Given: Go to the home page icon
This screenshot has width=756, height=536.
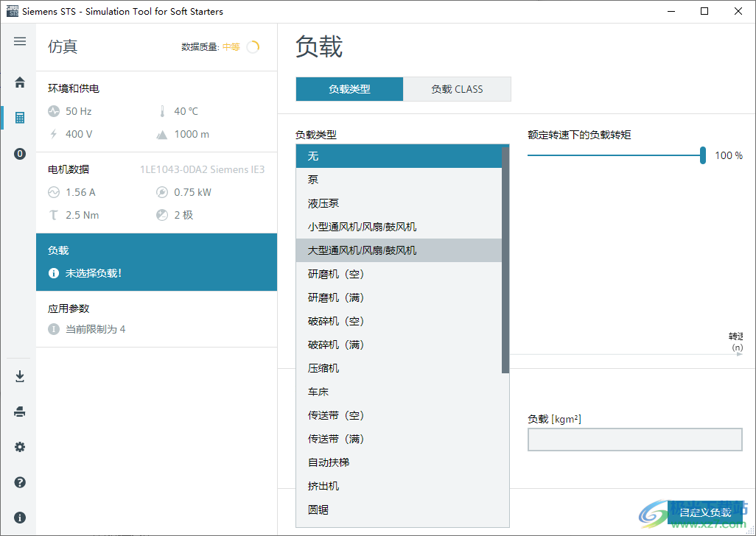Looking at the screenshot, I should (x=20, y=82).
